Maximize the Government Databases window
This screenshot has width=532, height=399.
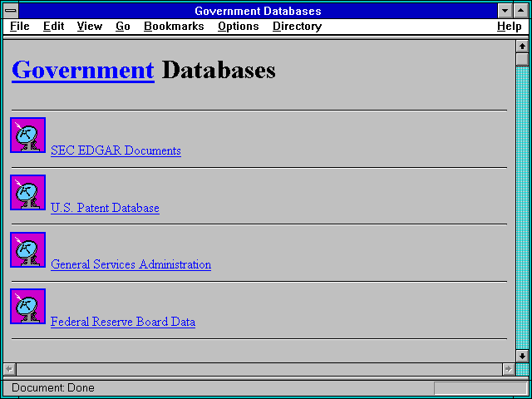(x=521, y=11)
